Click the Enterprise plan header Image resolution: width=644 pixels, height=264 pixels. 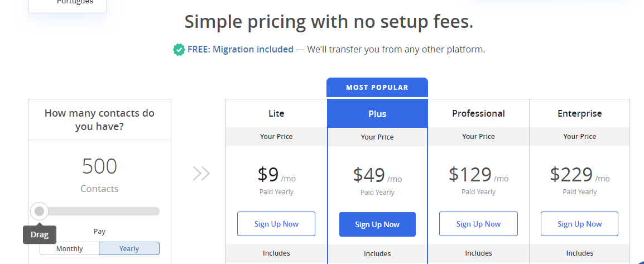[579, 113]
